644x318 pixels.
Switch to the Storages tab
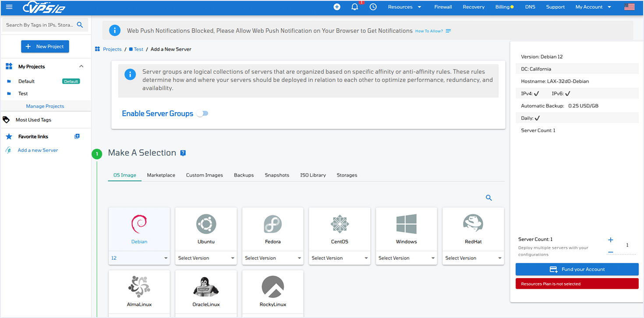[347, 175]
